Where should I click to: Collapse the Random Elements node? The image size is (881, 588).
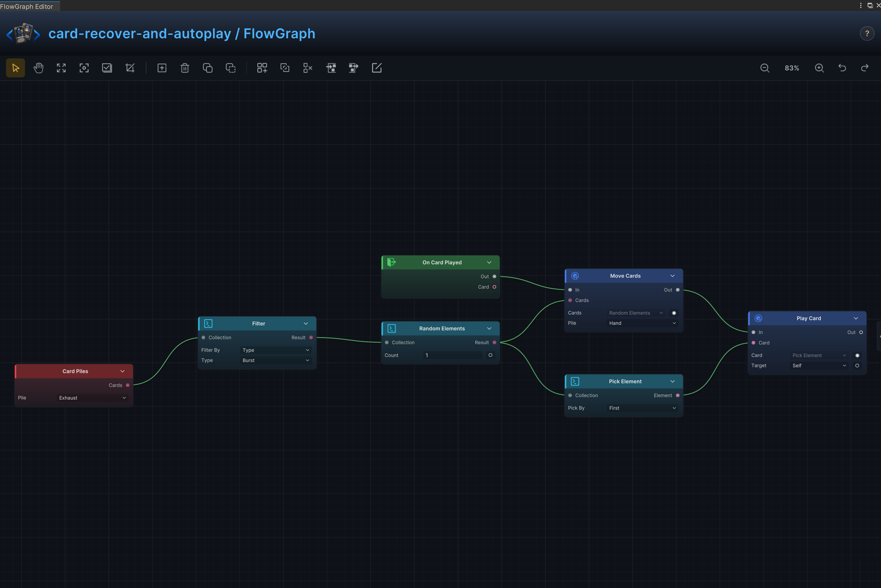pyautogui.click(x=489, y=328)
